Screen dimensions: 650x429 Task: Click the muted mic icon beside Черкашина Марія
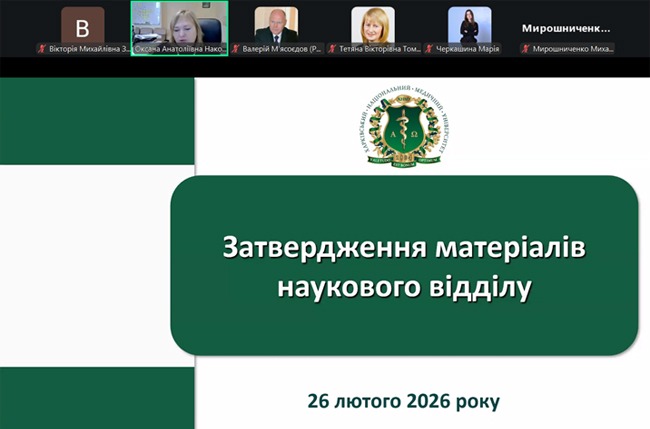429,49
